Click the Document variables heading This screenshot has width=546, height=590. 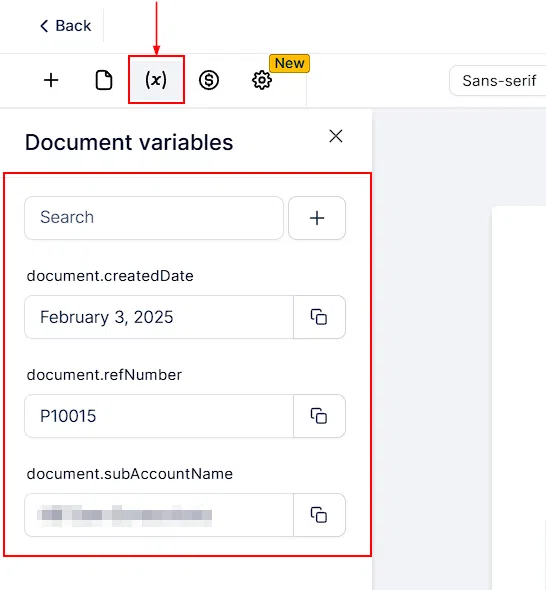click(x=129, y=142)
